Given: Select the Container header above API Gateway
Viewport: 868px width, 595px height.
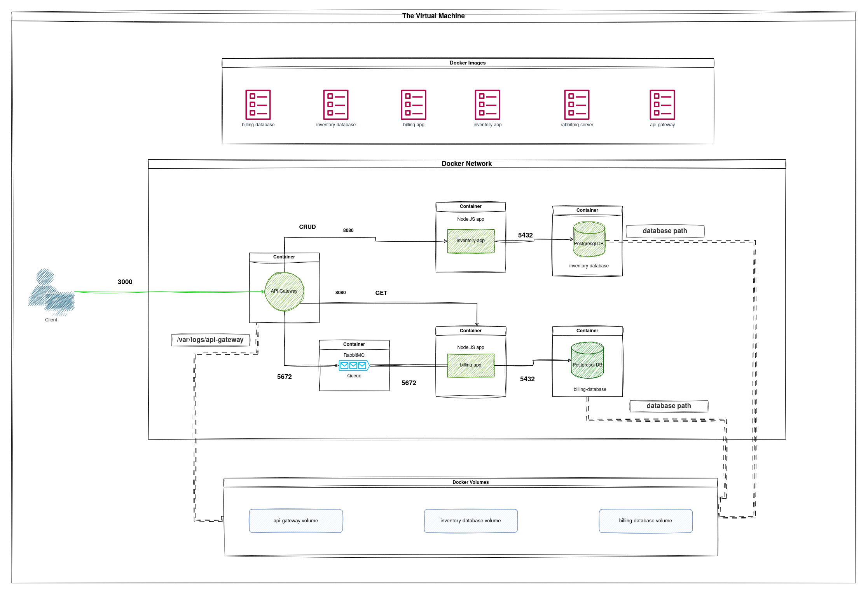Looking at the screenshot, I should 284,257.
